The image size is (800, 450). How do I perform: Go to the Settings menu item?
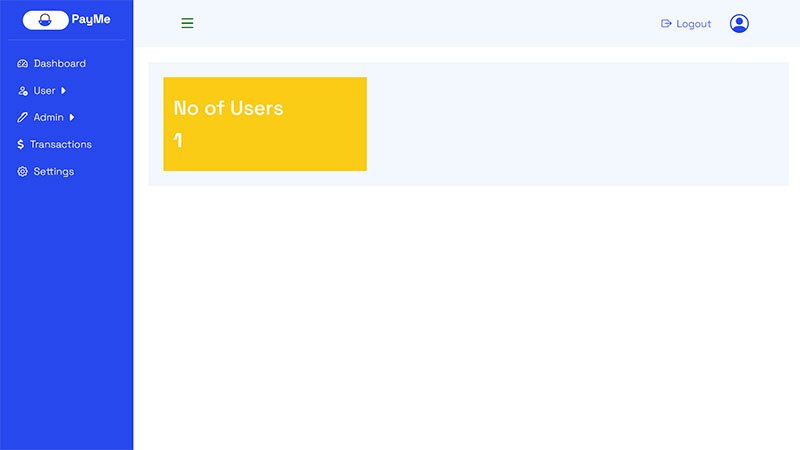(x=46, y=171)
